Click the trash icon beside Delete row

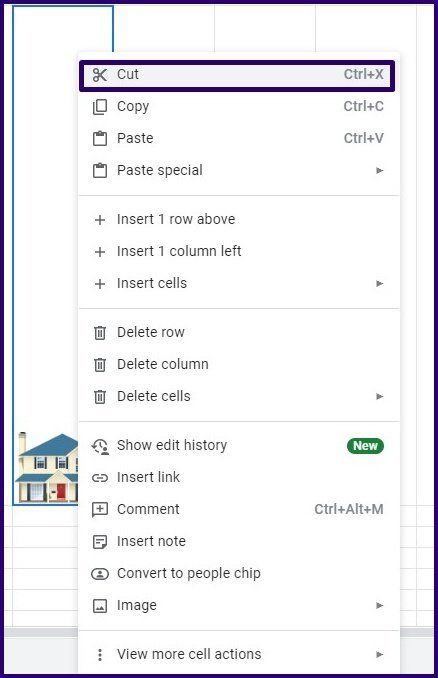pos(100,333)
